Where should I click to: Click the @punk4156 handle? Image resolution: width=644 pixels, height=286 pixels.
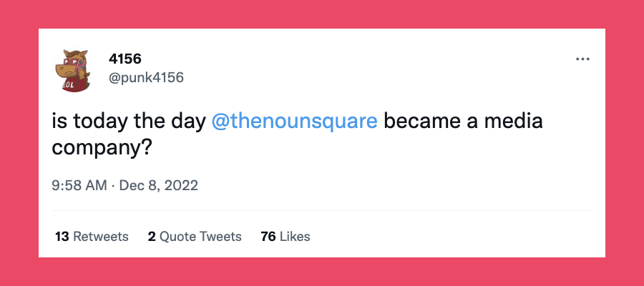coord(146,77)
